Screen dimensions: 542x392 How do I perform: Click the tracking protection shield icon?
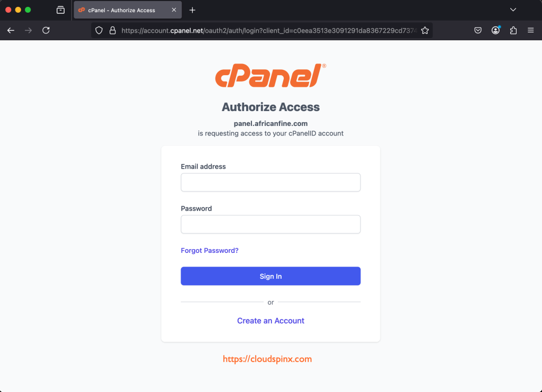pos(99,31)
